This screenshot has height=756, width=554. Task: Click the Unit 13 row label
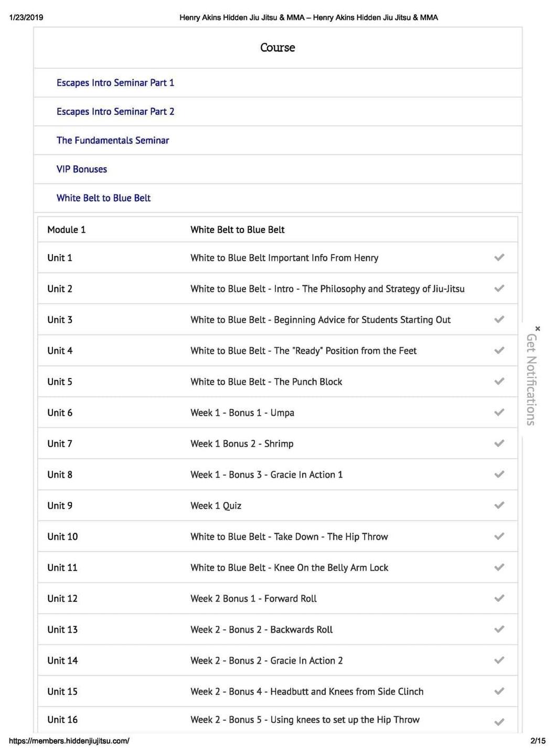62,629
